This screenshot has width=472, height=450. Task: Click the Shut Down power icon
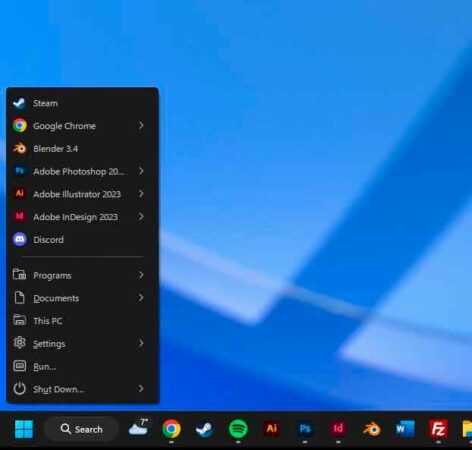coord(19,389)
